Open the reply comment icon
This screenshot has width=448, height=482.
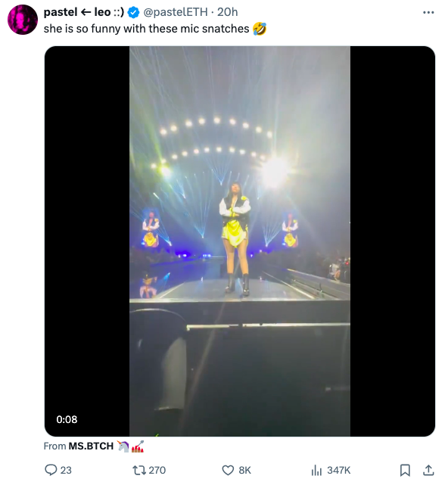(51, 470)
